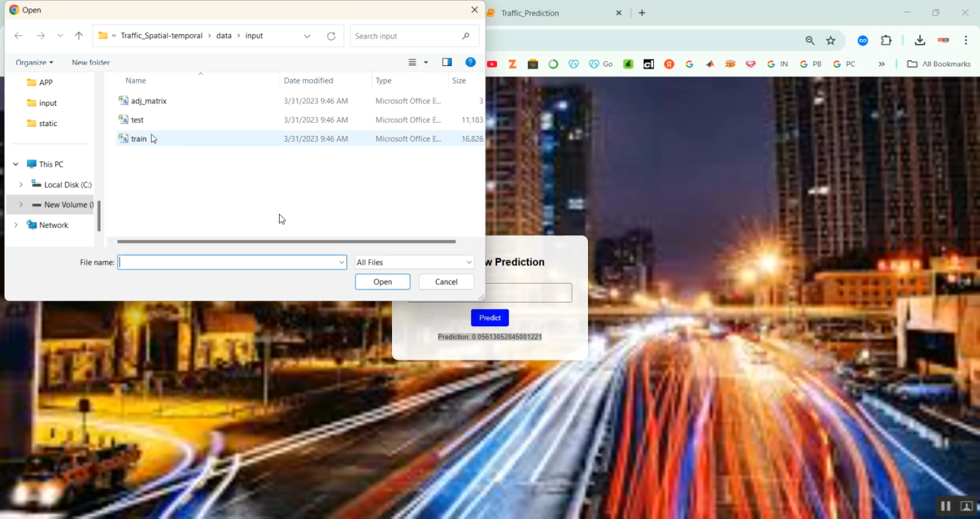Close the Traffic_Prediction tab
The image size is (980, 519).
[619, 13]
